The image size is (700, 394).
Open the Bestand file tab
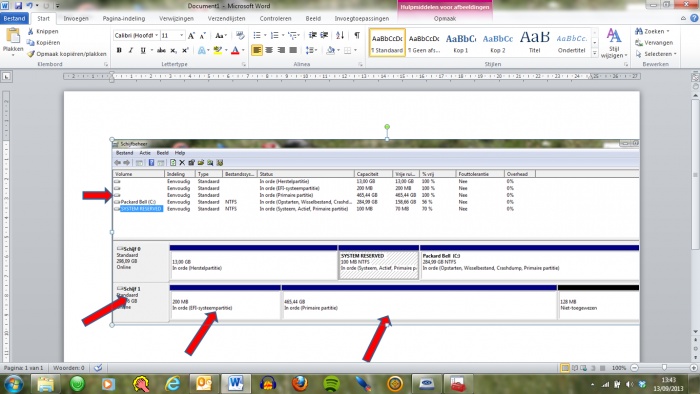click(x=14, y=18)
